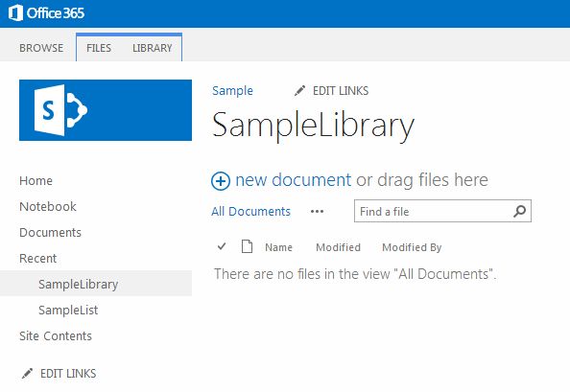Viewport: 570px width, 392px height.
Task: Open the ellipsis views menu next to All Documents
Action: pyautogui.click(x=317, y=211)
